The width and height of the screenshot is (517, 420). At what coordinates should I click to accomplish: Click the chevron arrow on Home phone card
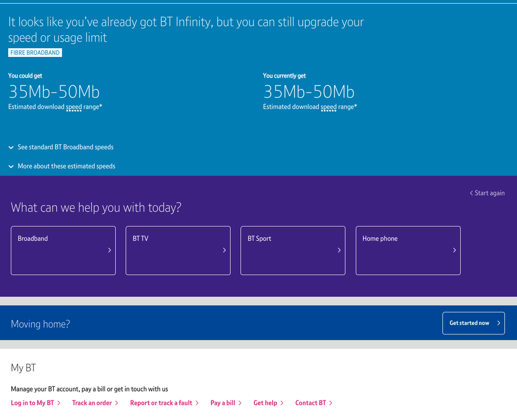pos(454,251)
